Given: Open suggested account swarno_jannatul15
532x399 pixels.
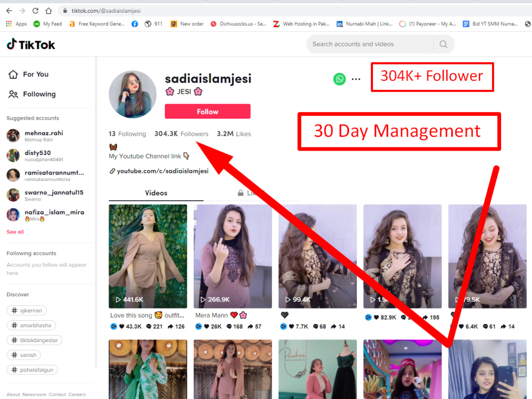Looking at the screenshot, I should click(45, 195).
